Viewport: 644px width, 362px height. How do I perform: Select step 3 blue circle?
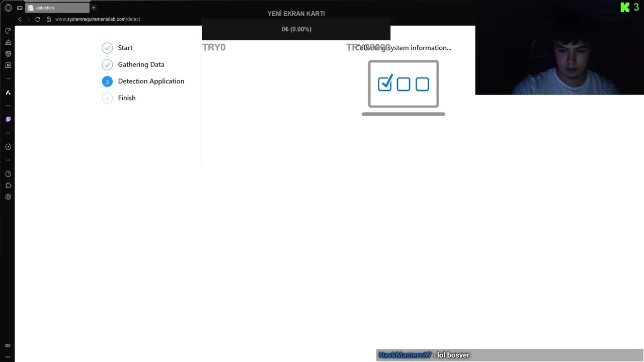(x=107, y=81)
